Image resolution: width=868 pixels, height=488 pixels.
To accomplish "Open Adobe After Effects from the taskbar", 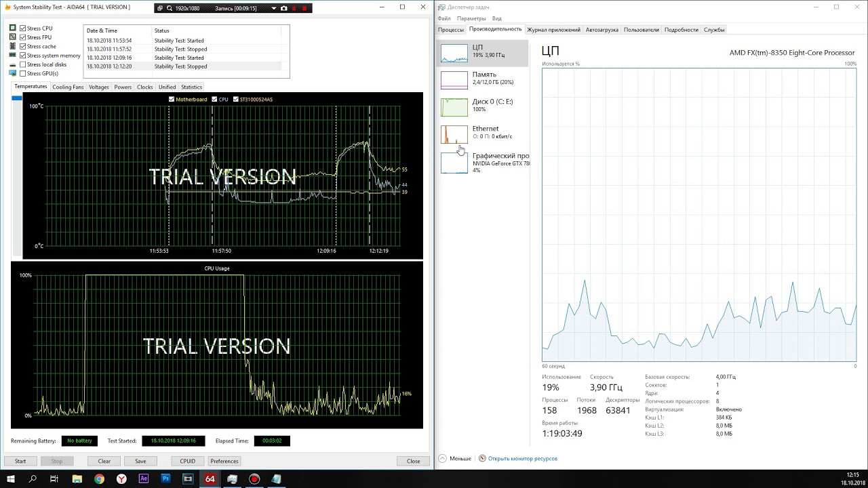I will [143, 479].
